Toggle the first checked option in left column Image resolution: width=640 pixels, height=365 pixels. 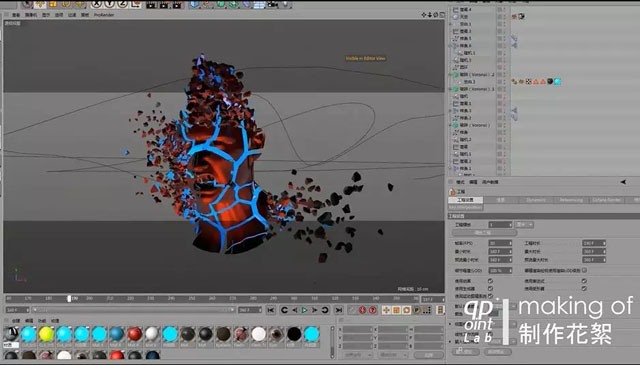[490, 281]
